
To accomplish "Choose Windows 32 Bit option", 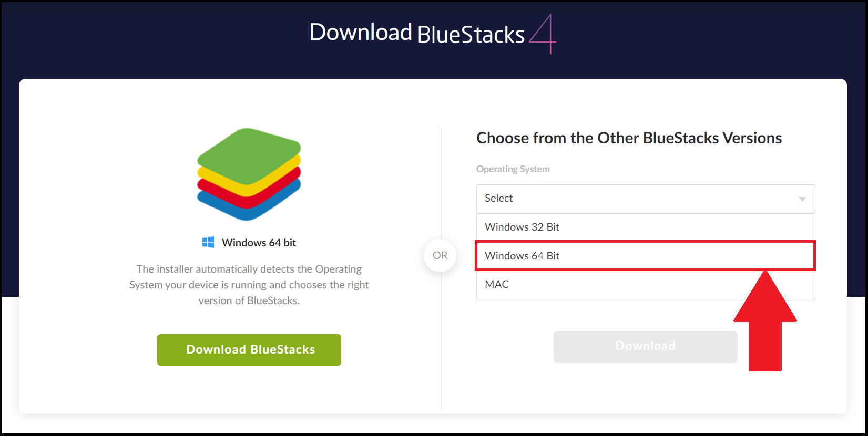I will pyautogui.click(x=646, y=227).
